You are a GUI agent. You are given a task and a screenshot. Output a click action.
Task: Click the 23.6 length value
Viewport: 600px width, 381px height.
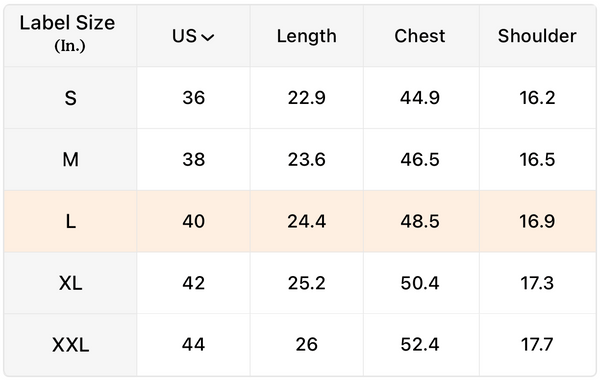[307, 160]
